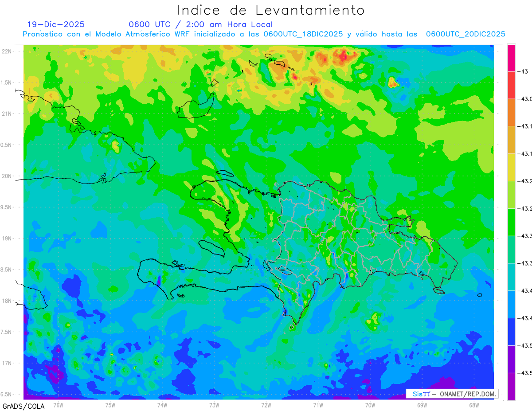Viewport: 532px width, 411px height.
Task: Choose the yellow-green swatch in the legend
Action: [x=511, y=195]
